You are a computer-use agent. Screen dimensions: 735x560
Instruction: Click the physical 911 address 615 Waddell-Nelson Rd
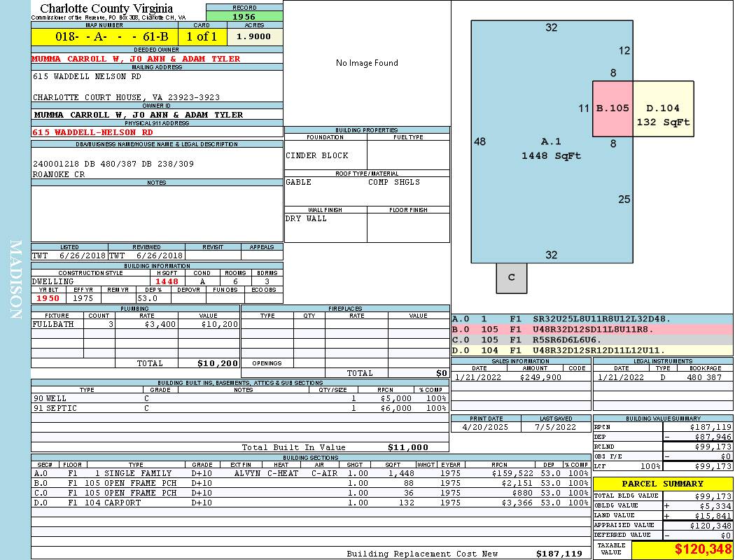92,132
